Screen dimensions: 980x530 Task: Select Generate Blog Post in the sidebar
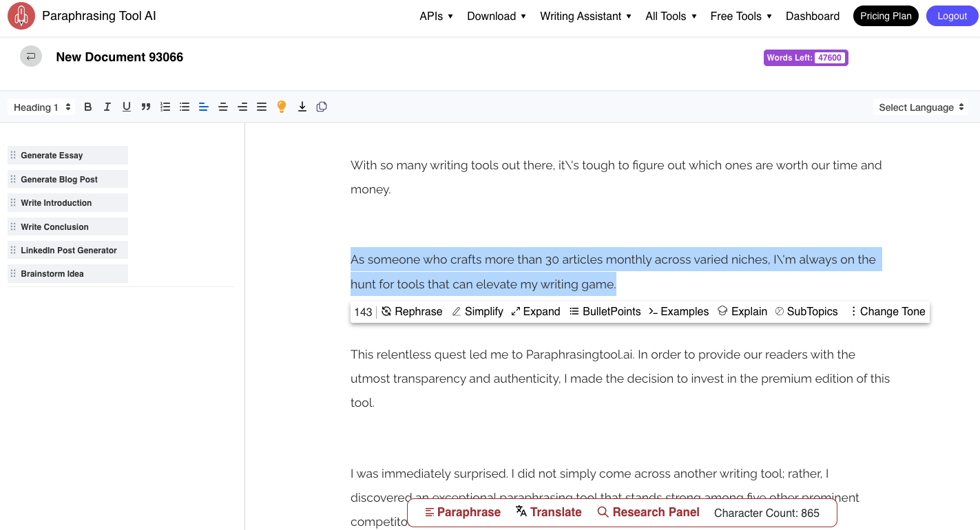pyautogui.click(x=67, y=179)
